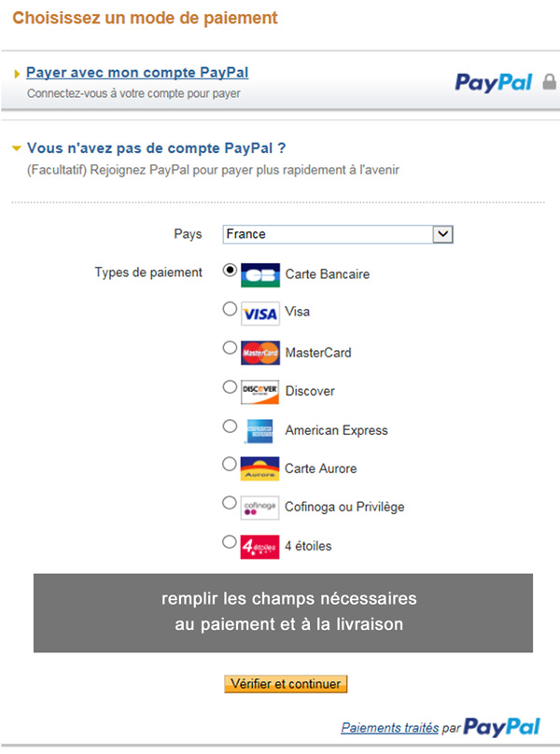Click the MasterCard logo icon
Image resolution: width=560 pixels, height=754 pixels.
coord(260,353)
